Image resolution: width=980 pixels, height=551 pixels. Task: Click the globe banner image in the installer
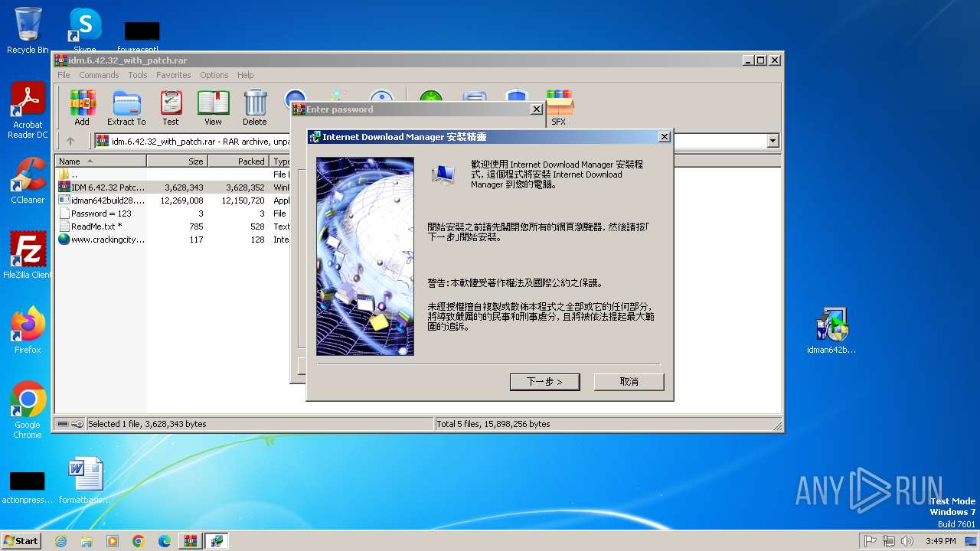click(x=365, y=256)
